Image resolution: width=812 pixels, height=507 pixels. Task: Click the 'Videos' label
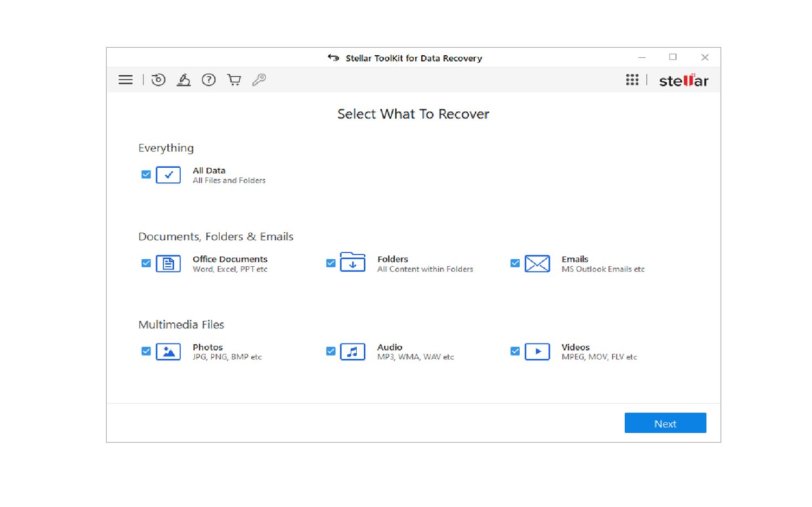575,347
